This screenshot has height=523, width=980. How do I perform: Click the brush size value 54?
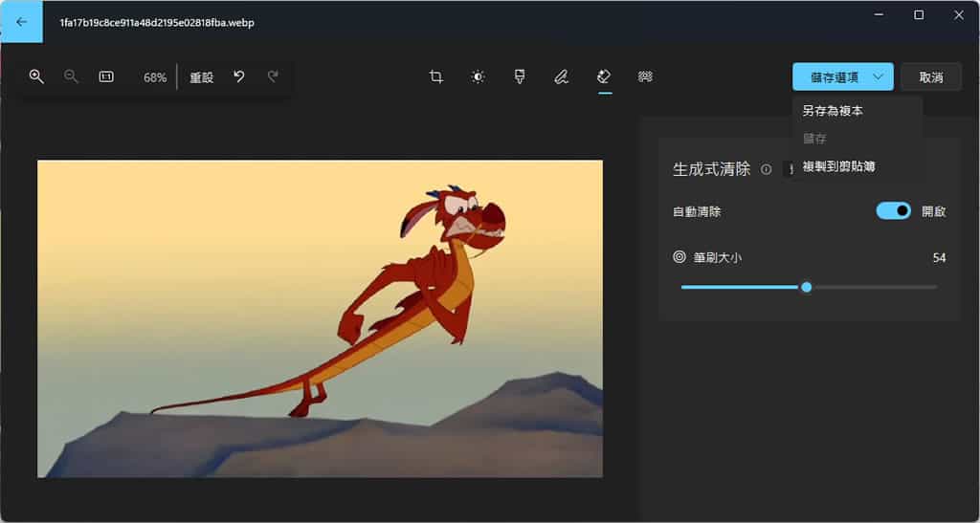(x=939, y=258)
